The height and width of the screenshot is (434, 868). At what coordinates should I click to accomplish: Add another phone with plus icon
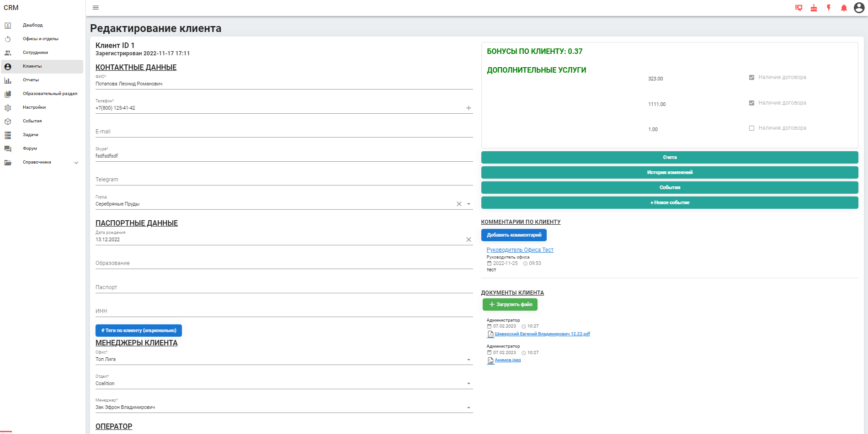[469, 108]
